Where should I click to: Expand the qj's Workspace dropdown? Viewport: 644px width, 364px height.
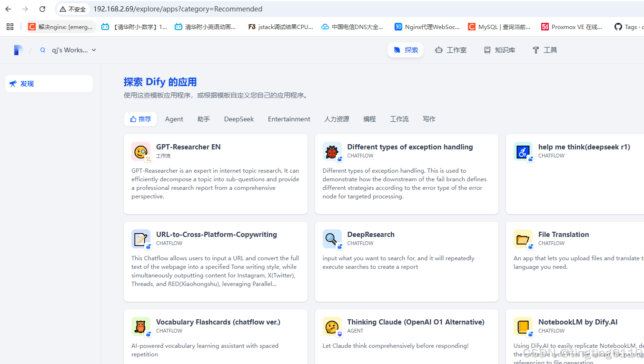coord(68,50)
